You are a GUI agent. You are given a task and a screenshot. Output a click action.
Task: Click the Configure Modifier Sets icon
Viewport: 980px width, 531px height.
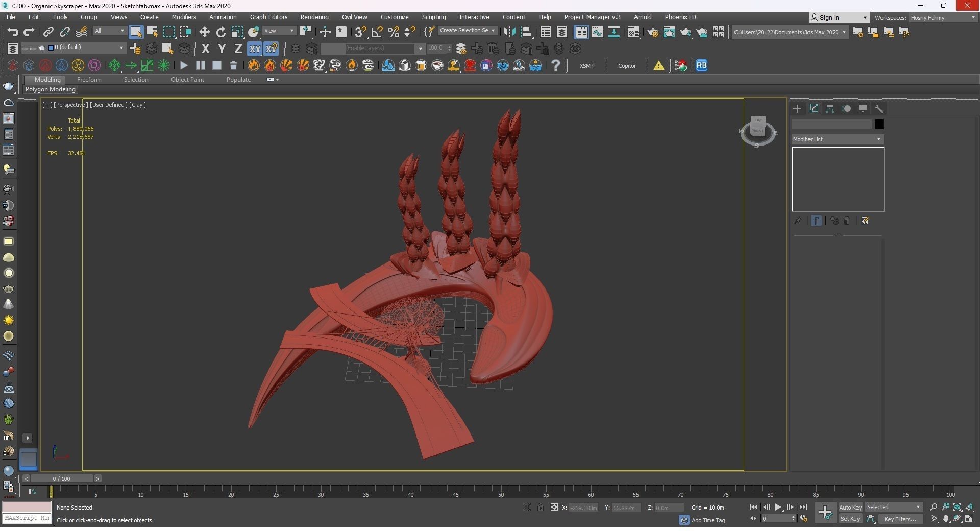[865, 221]
